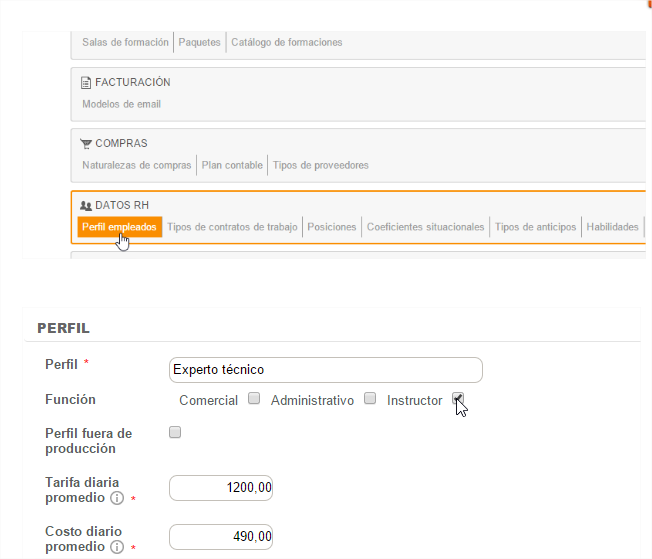Image resolution: width=652 pixels, height=559 pixels.
Task: Open Naturalezas de compras link
Action: click(136, 165)
